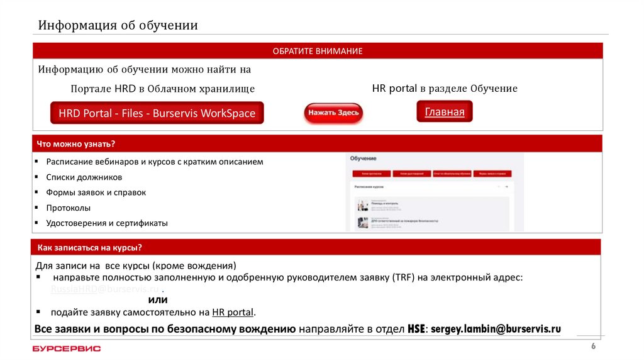Screen dimensions: 644x361
Task: Open the 'Главная' link button
Action: pos(445,111)
